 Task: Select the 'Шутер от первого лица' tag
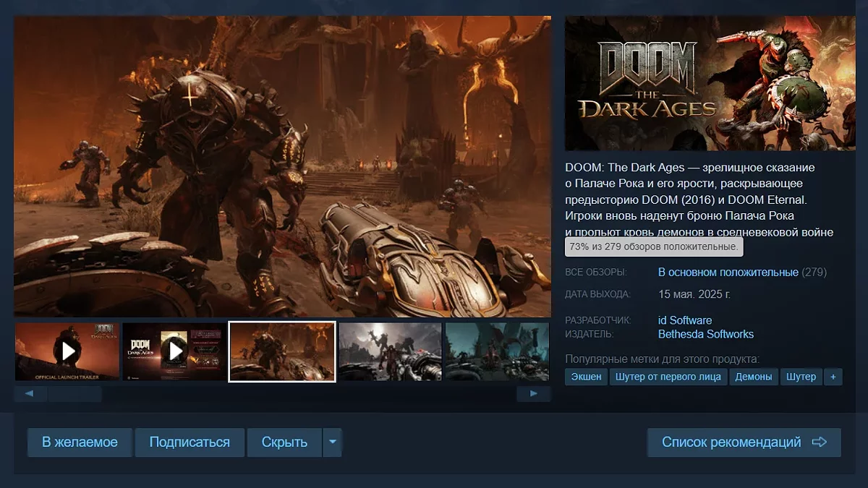pos(668,377)
